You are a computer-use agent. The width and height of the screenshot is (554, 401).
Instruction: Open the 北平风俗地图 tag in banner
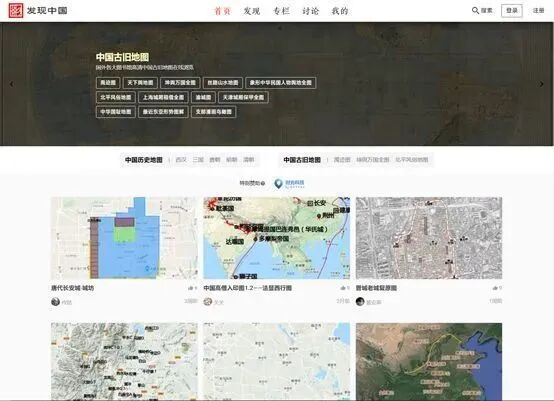coord(116,97)
